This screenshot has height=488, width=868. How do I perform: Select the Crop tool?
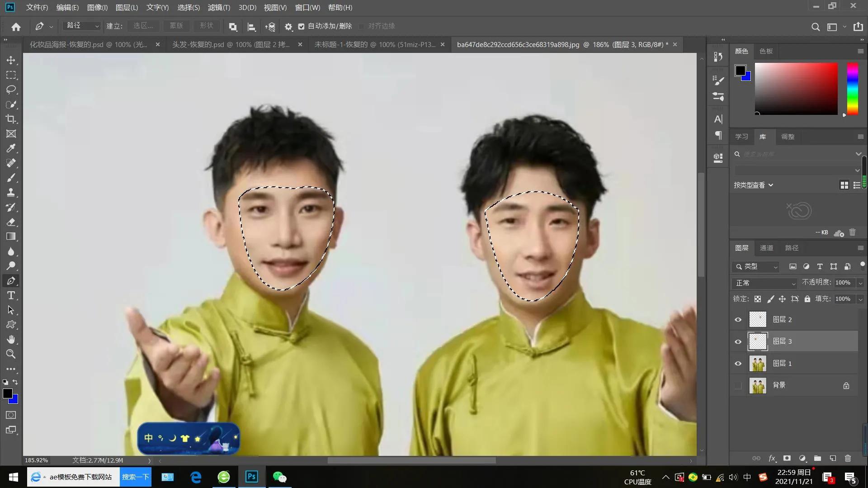(11, 119)
